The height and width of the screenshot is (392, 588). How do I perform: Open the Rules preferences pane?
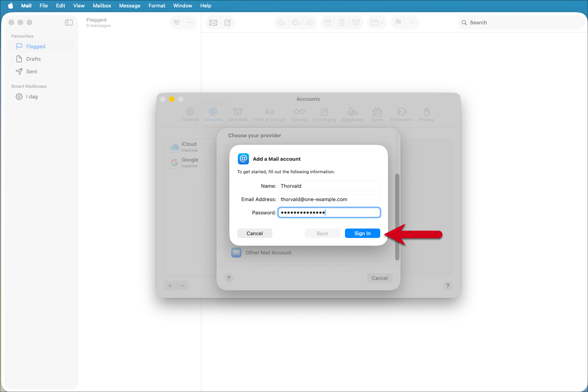tap(377, 114)
